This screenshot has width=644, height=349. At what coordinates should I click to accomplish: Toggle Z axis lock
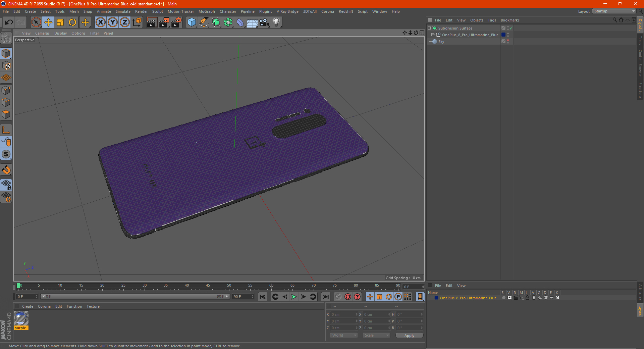(125, 22)
